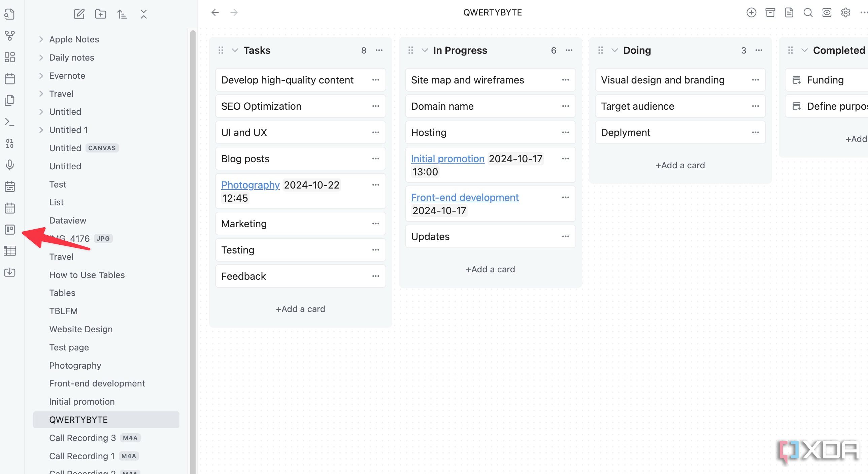Open overflow menu on Photography card
868x474 pixels.
coord(375,184)
